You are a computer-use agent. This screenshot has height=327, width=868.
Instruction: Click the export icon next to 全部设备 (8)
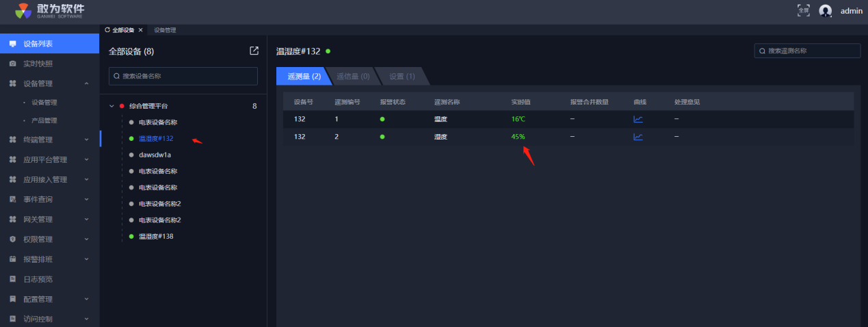[254, 51]
